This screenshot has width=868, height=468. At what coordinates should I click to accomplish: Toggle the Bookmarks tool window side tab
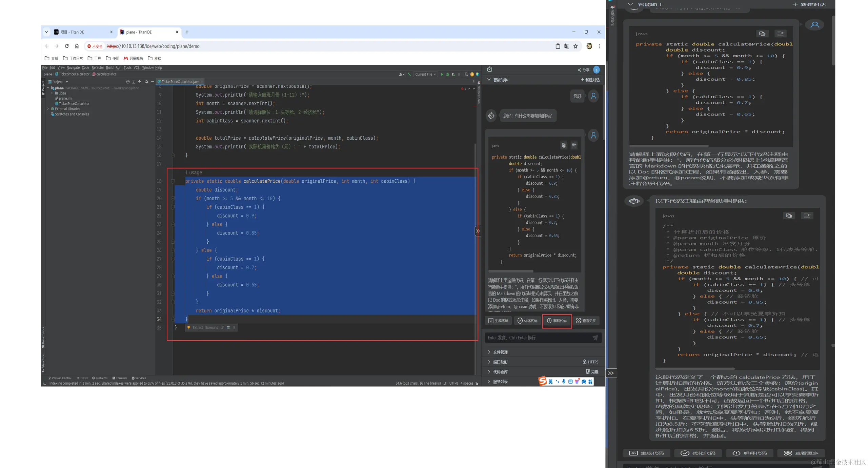(43, 337)
